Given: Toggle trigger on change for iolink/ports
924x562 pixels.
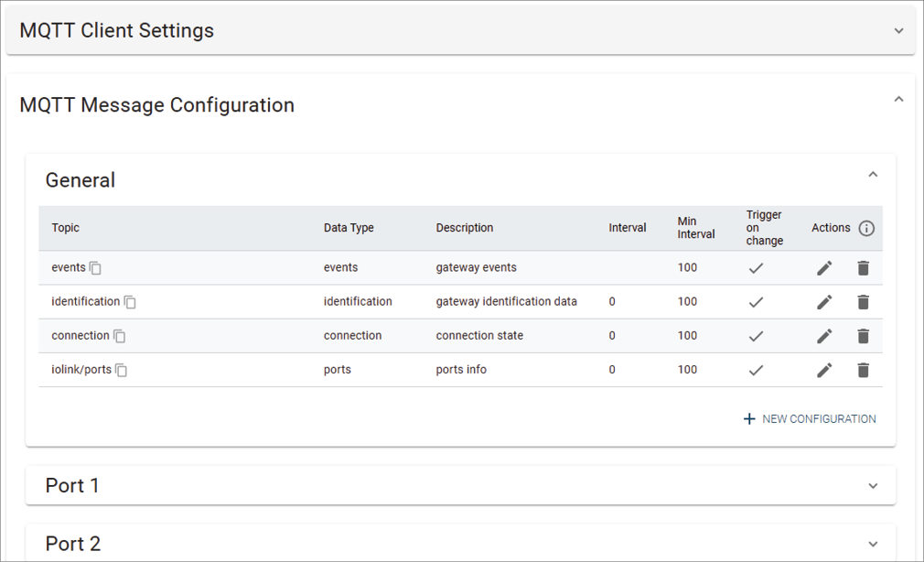Looking at the screenshot, I should 756,370.
